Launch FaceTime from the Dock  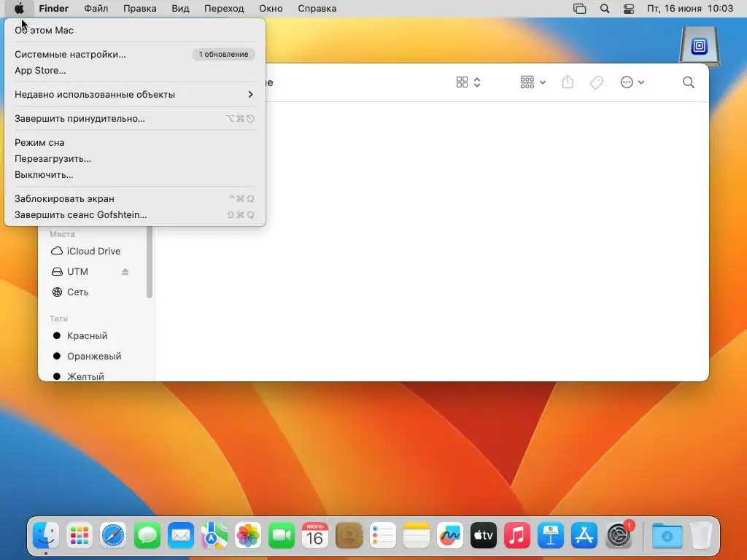point(282,536)
